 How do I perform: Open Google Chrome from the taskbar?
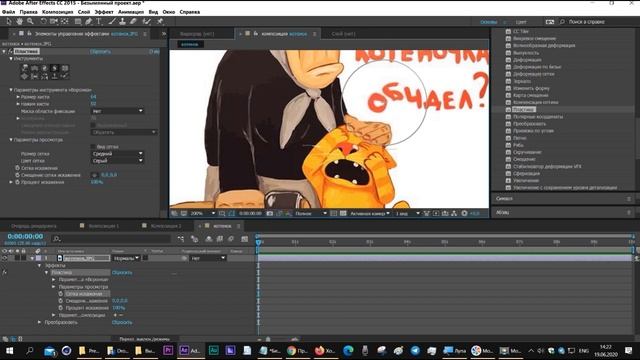(297, 350)
